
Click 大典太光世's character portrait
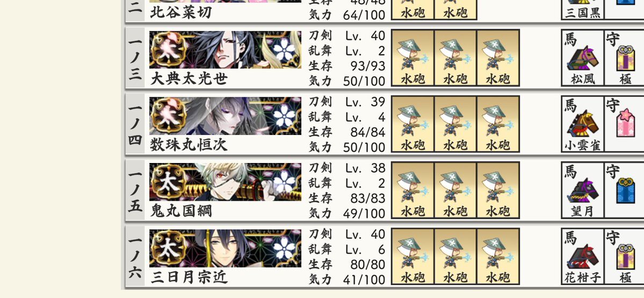click(225, 50)
